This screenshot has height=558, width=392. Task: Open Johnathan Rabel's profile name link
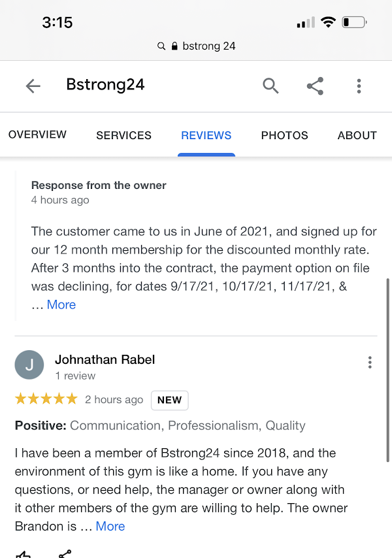point(105,359)
